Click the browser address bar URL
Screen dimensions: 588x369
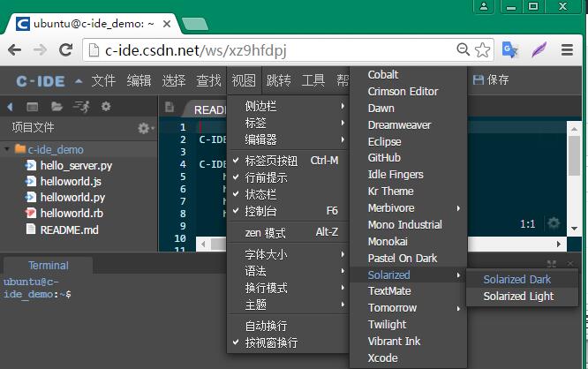click(196, 49)
